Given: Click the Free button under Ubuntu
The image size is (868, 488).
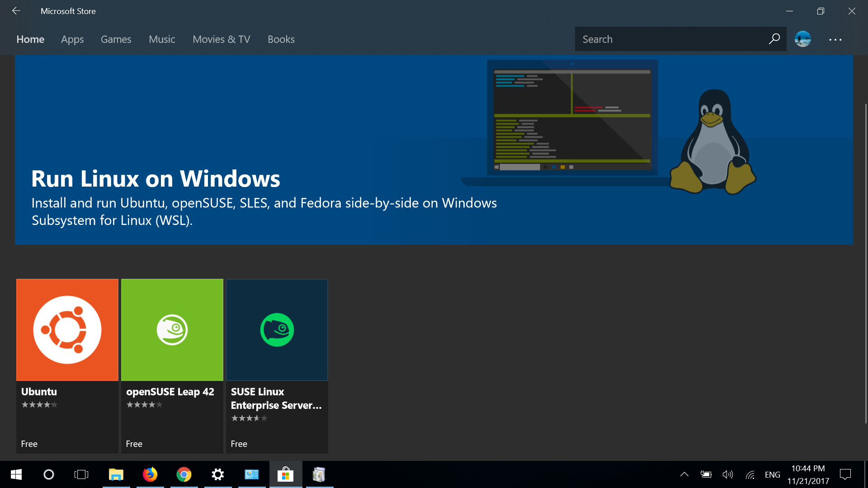Looking at the screenshot, I should (28, 443).
